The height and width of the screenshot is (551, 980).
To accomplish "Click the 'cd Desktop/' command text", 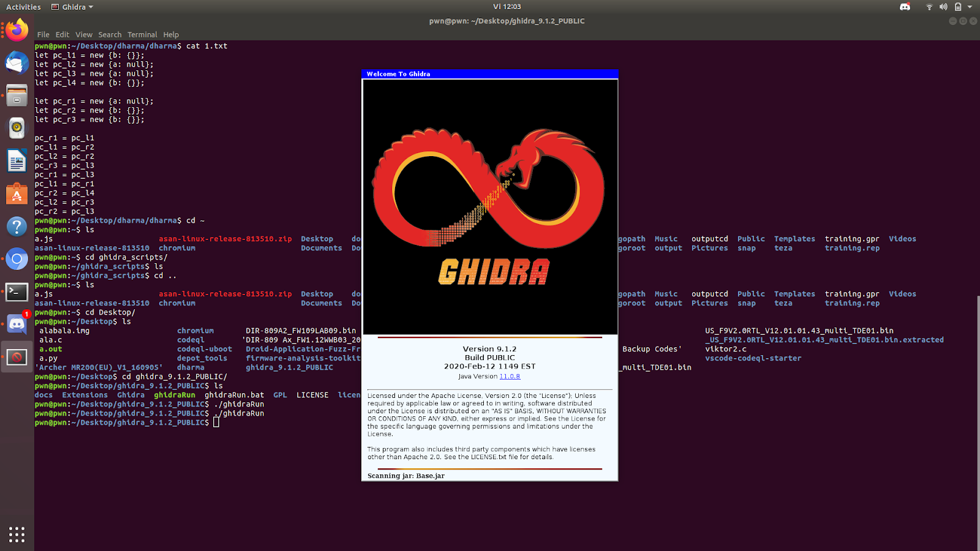I will pos(110,312).
